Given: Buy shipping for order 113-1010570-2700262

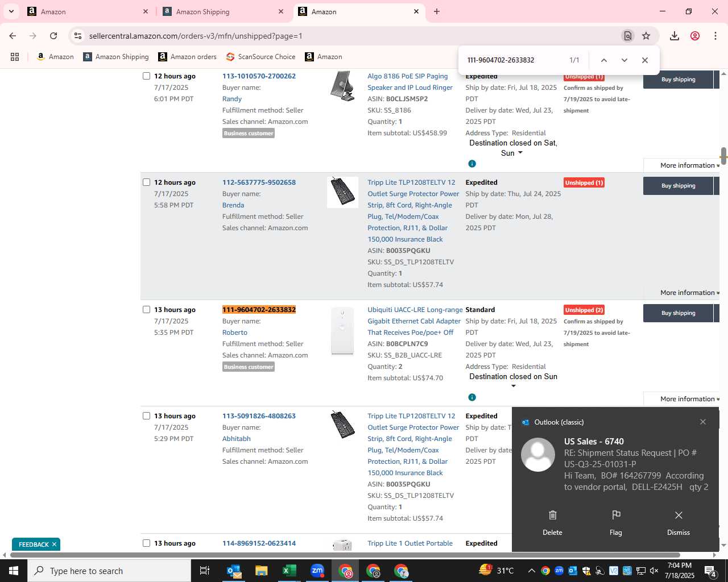Looking at the screenshot, I should (x=678, y=80).
